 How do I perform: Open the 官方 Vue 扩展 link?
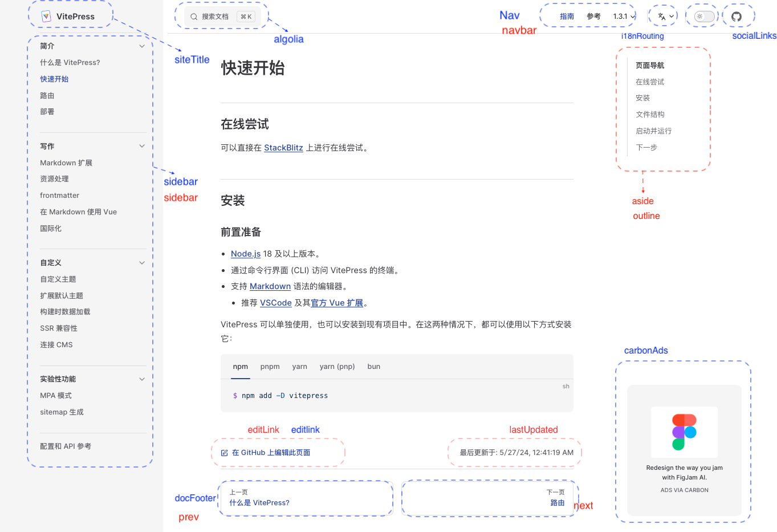click(337, 303)
